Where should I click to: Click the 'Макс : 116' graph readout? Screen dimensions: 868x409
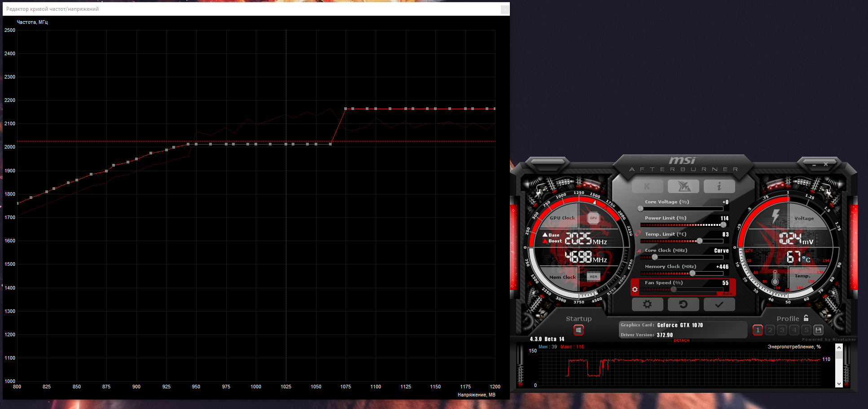click(x=572, y=347)
